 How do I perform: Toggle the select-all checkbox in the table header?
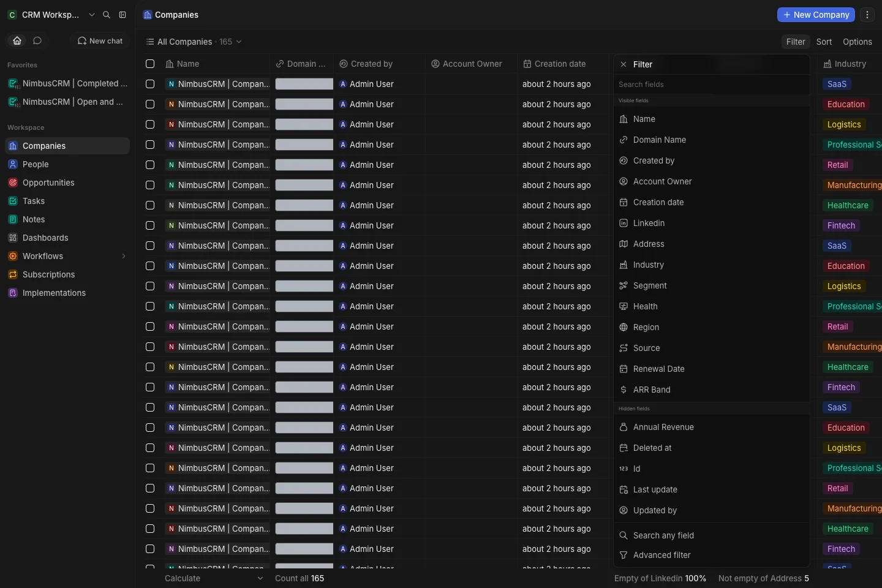(x=150, y=64)
